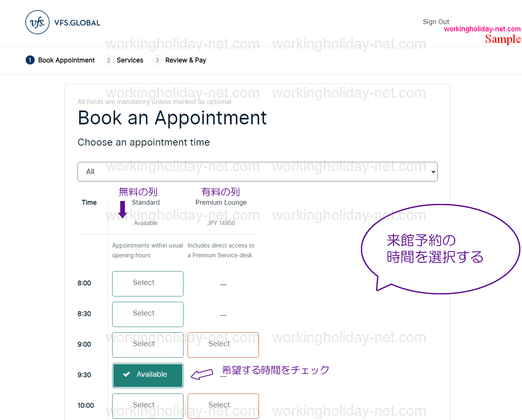
Task: Select Premium Lounge slot at 10:00
Action: pos(223,406)
